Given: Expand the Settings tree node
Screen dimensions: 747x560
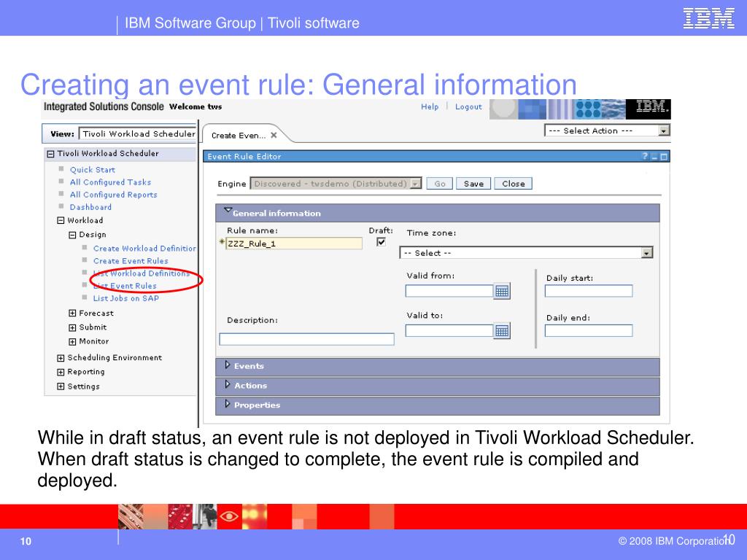Looking at the screenshot, I should pos(61,386).
